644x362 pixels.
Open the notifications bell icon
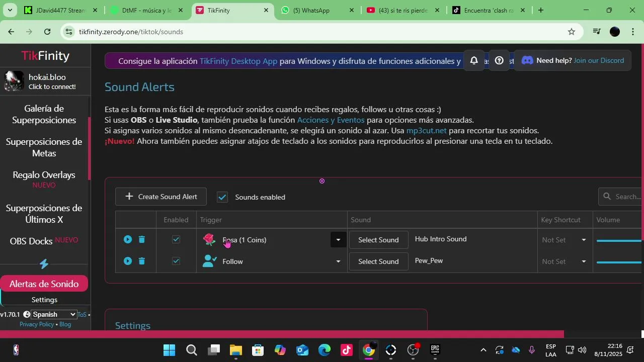pyautogui.click(x=474, y=61)
